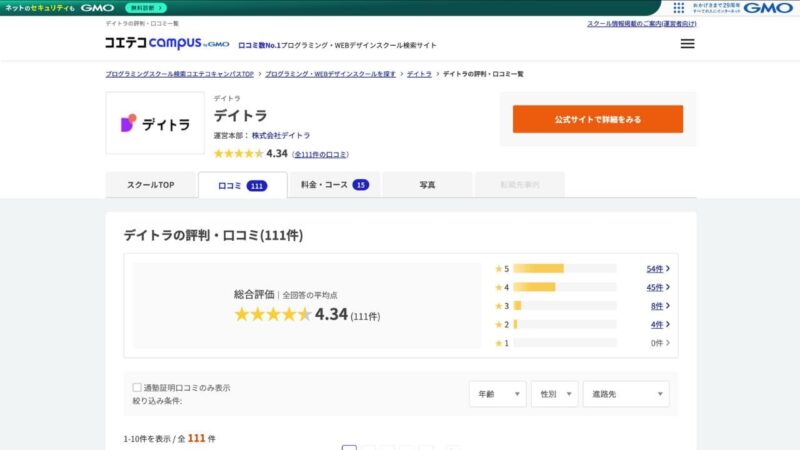The height and width of the screenshot is (450, 800).
Task: Open the 年齢 dropdown
Action: click(x=497, y=394)
